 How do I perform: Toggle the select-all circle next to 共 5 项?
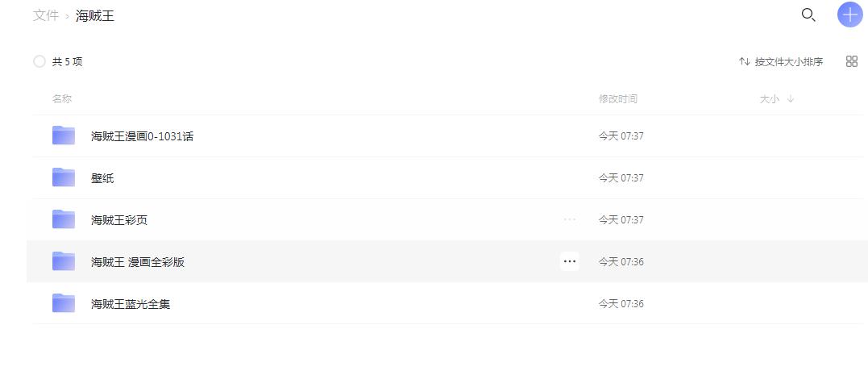(39, 61)
